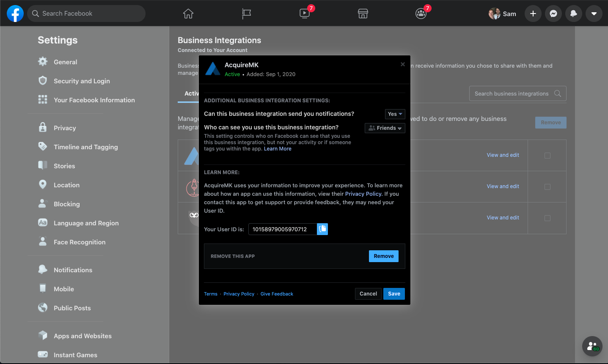Click the Apps and Websites cube icon
The height and width of the screenshot is (364, 608).
coord(43,335)
